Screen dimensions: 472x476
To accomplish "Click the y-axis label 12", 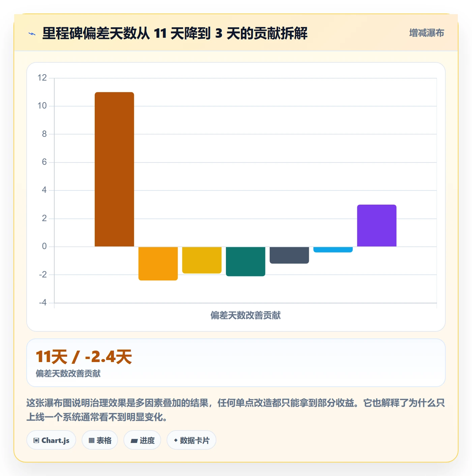I will coord(42,78).
